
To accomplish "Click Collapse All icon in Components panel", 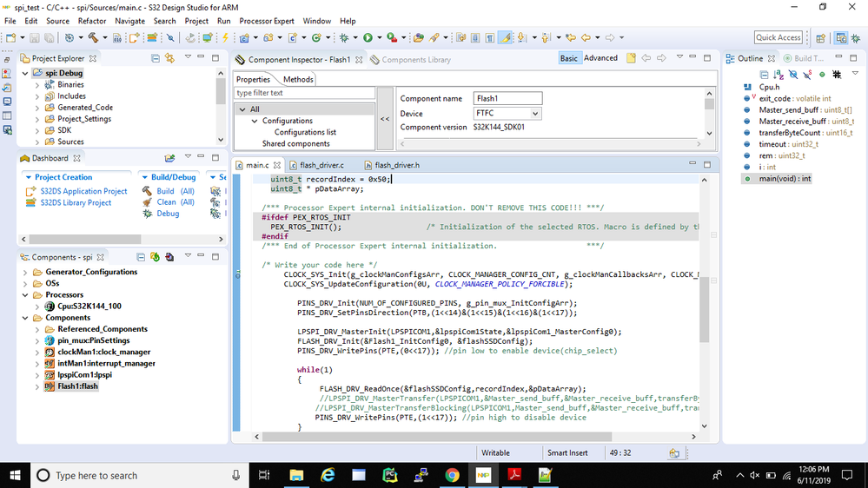I will tap(142, 257).
